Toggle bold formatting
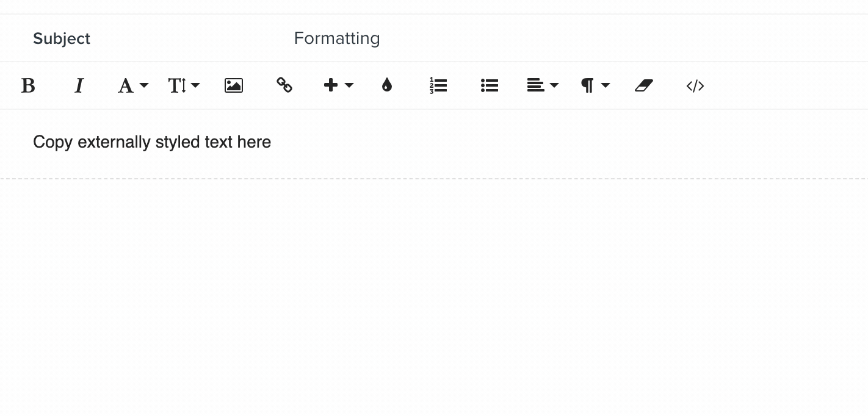The width and height of the screenshot is (868, 416). point(28,86)
